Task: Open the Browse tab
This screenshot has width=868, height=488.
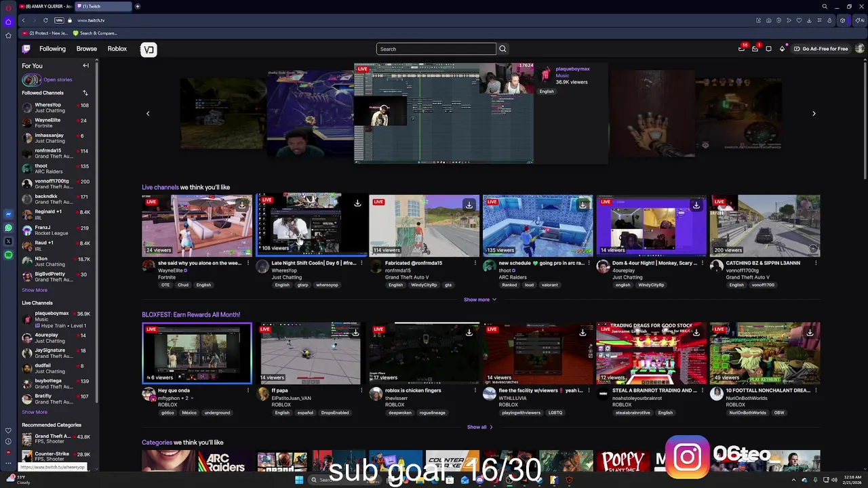Action: (x=87, y=49)
